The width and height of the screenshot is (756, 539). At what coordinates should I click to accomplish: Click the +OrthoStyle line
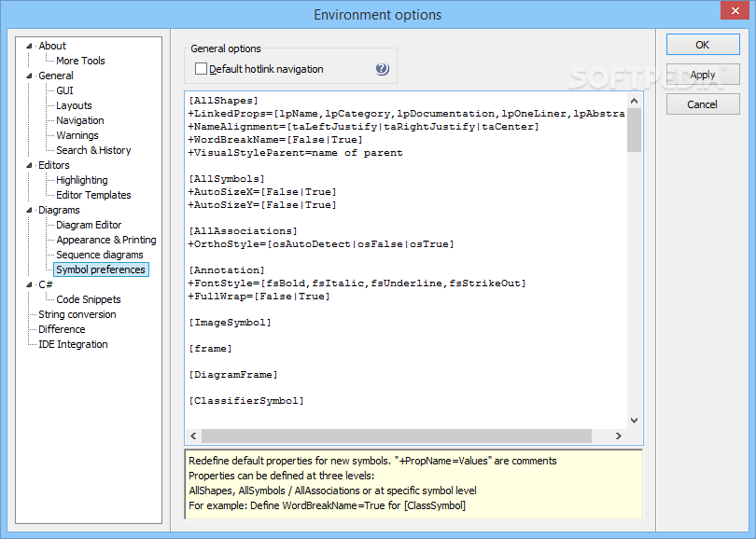pyautogui.click(x=321, y=244)
